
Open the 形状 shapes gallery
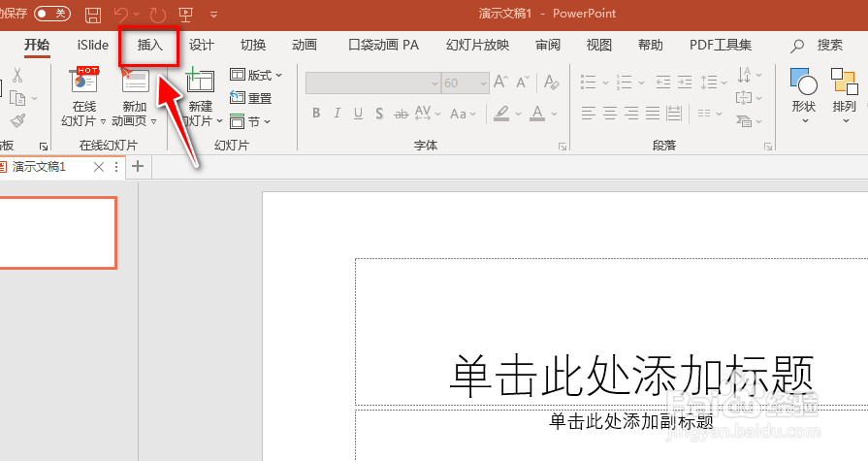[804, 95]
